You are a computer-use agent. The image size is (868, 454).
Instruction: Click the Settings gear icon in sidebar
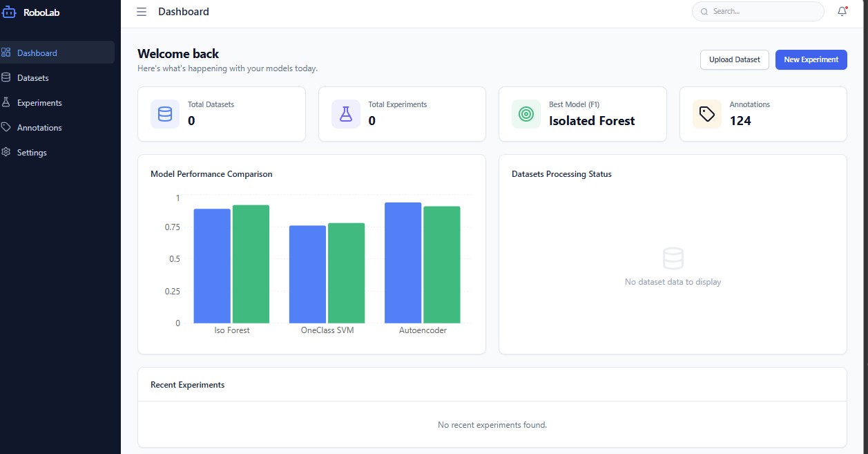[6, 152]
